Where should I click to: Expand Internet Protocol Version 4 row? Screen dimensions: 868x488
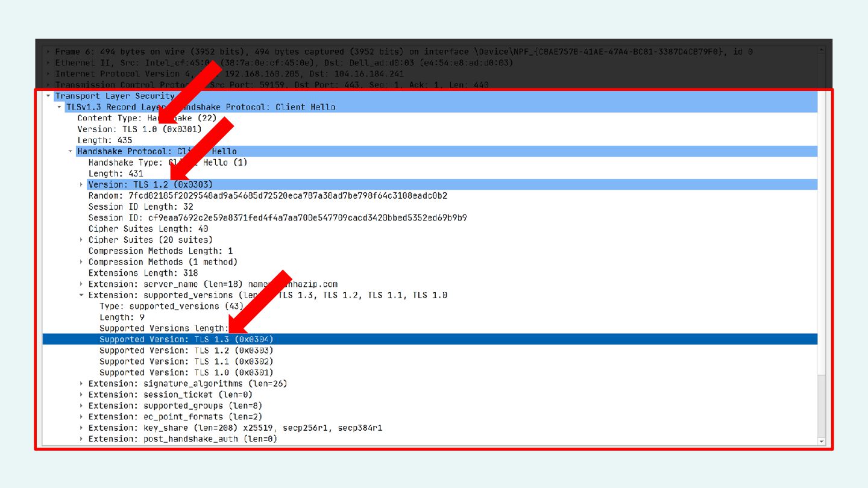[48, 74]
